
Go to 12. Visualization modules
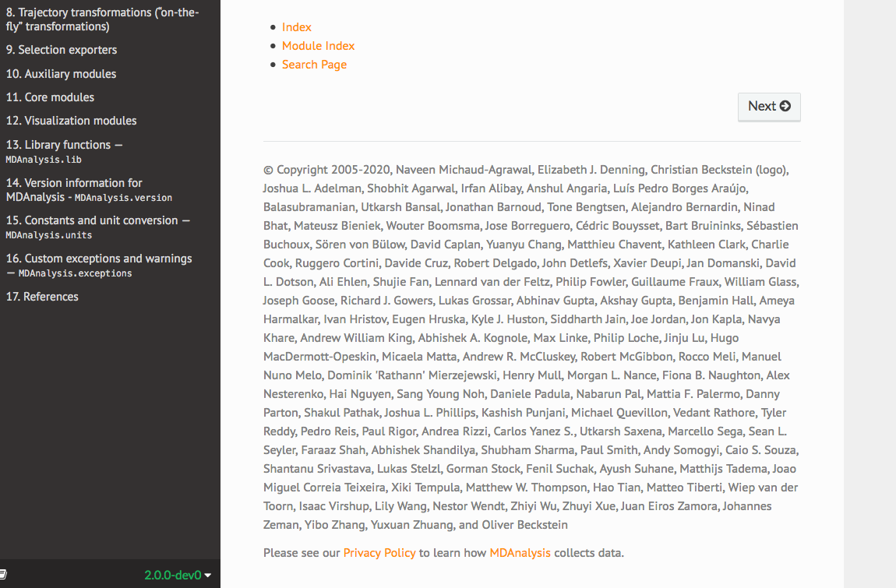coord(72,121)
